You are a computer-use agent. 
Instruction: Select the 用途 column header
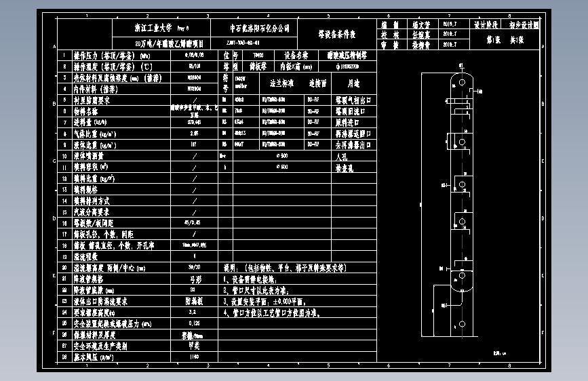tap(353, 83)
